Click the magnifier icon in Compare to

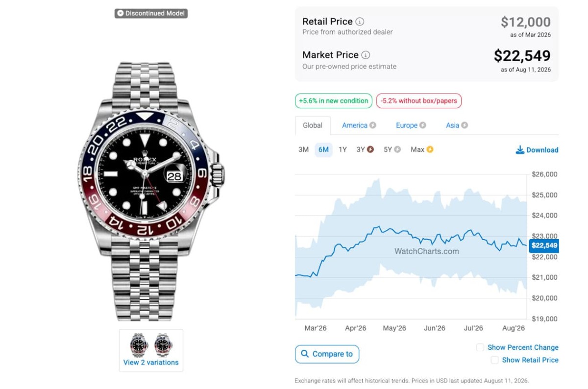pos(305,354)
